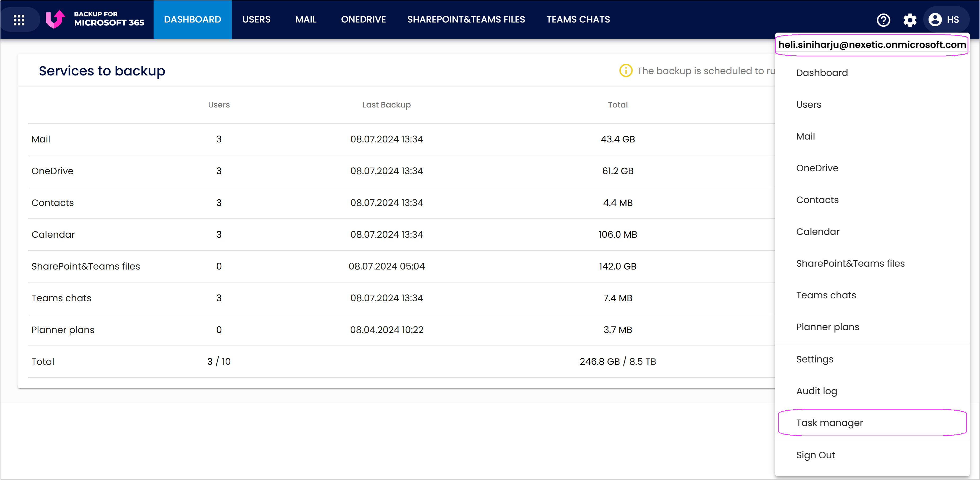Select OneDrive in the account dropdown menu
This screenshot has height=480, width=980.
coord(872,168)
